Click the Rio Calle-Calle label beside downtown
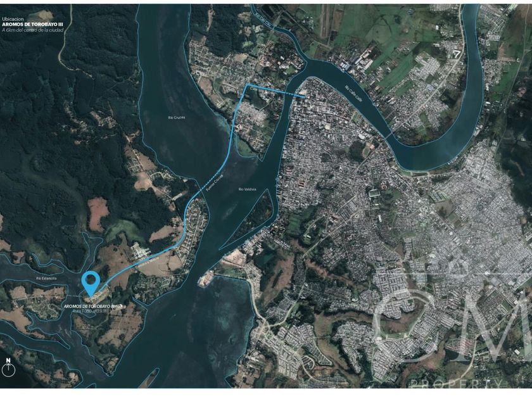The height and width of the screenshot is (399, 532). [x=354, y=93]
